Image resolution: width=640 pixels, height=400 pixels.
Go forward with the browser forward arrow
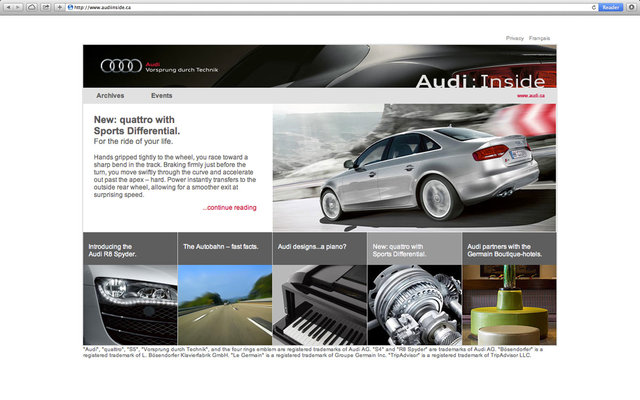tap(18, 7)
